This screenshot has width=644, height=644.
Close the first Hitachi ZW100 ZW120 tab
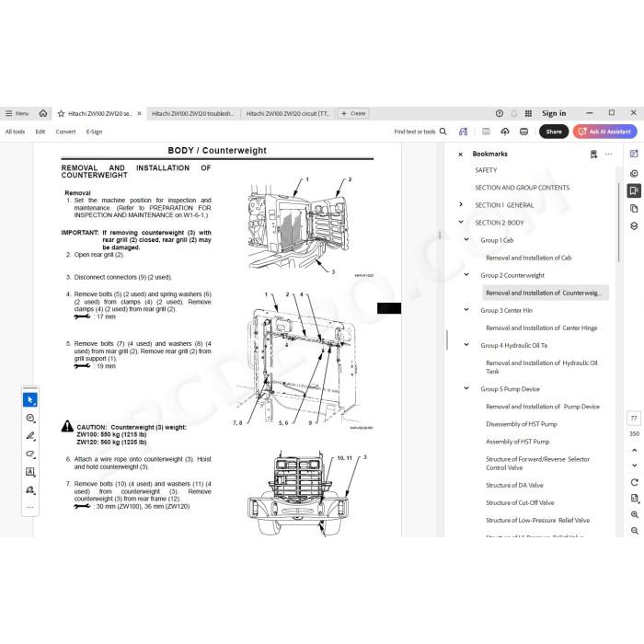point(139,114)
